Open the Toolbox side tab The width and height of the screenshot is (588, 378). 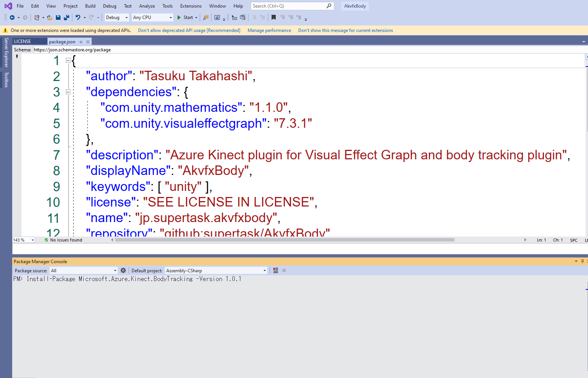click(x=6, y=79)
